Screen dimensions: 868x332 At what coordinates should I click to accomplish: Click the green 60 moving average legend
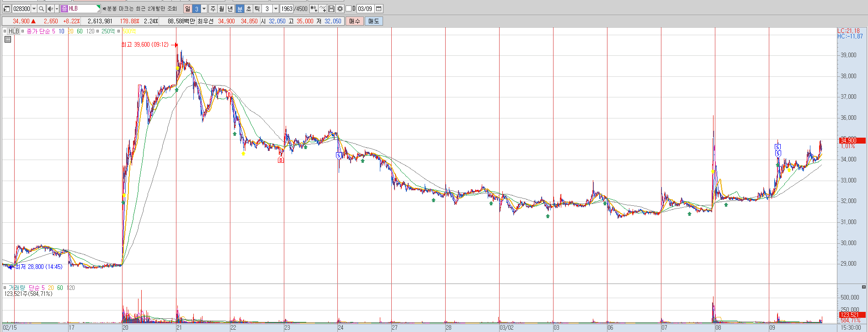point(80,31)
